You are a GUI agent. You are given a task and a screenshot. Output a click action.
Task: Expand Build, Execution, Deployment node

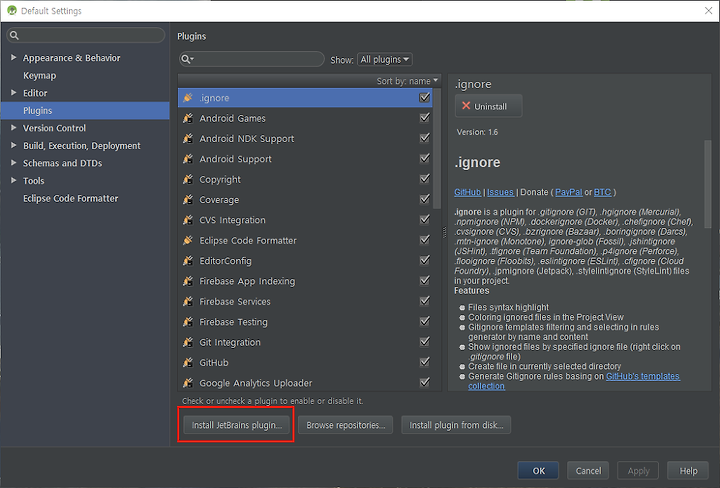13,145
